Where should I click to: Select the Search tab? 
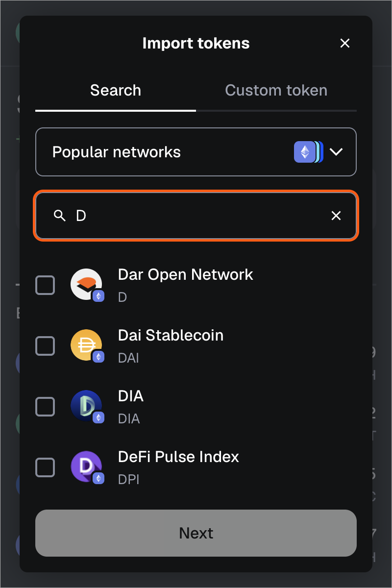point(116,91)
